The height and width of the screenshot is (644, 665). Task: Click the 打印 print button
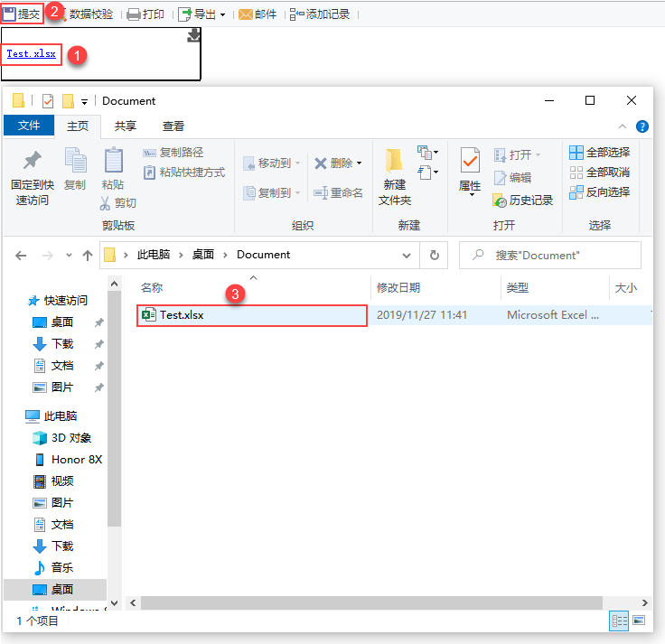pyautogui.click(x=145, y=14)
